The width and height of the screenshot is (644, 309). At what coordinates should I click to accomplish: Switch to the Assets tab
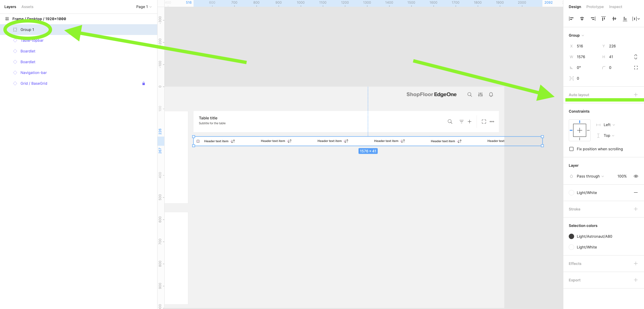tap(27, 7)
